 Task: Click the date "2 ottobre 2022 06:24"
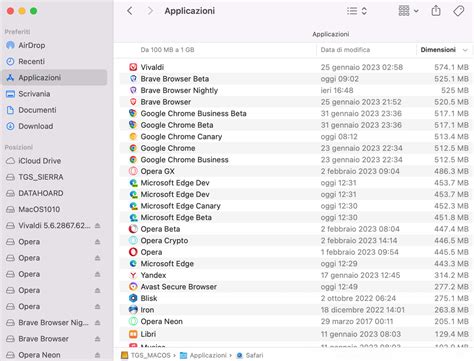pos(358,298)
